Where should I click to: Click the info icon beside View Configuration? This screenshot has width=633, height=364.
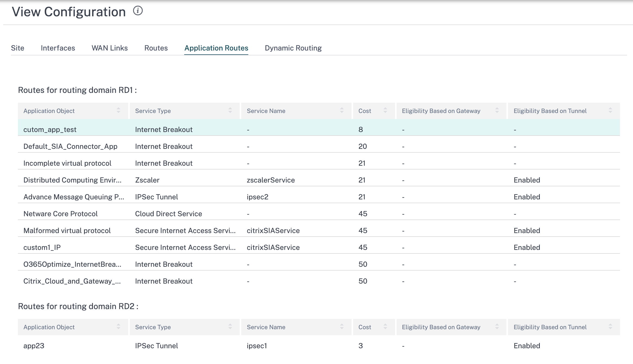[x=138, y=11]
